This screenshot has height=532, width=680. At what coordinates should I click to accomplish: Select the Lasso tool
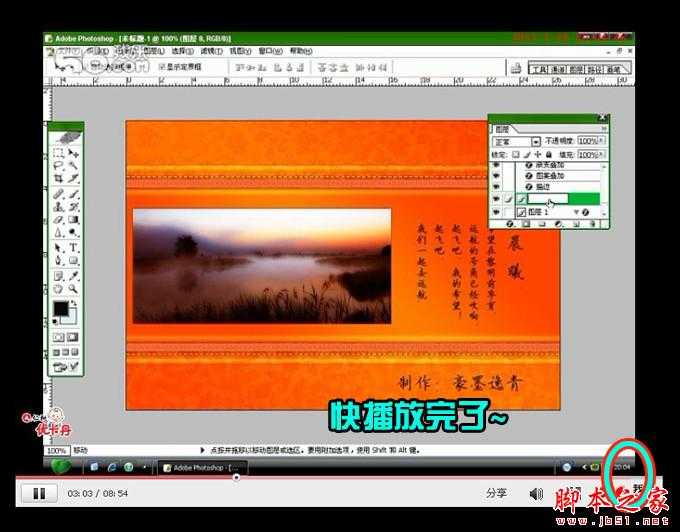click(x=59, y=166)
